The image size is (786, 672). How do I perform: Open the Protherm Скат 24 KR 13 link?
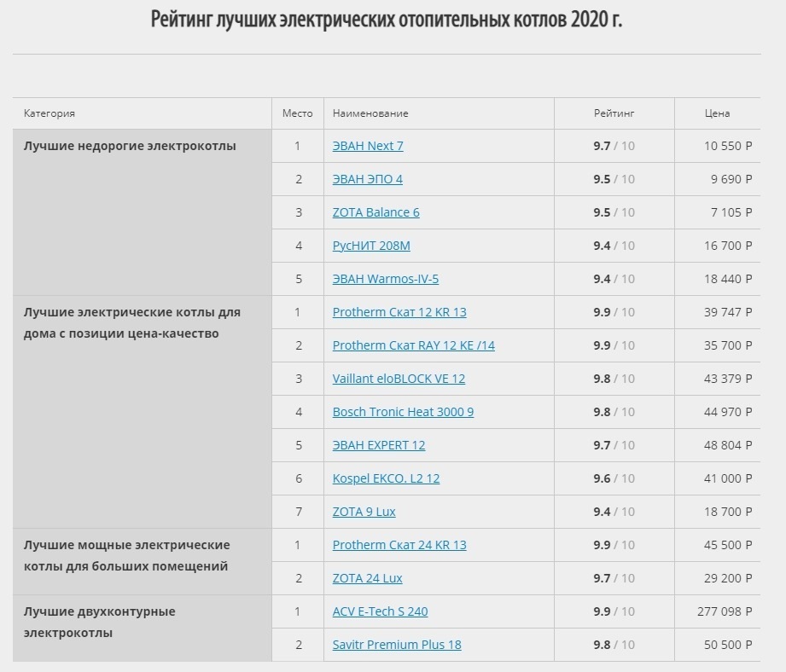pos(399,545)
